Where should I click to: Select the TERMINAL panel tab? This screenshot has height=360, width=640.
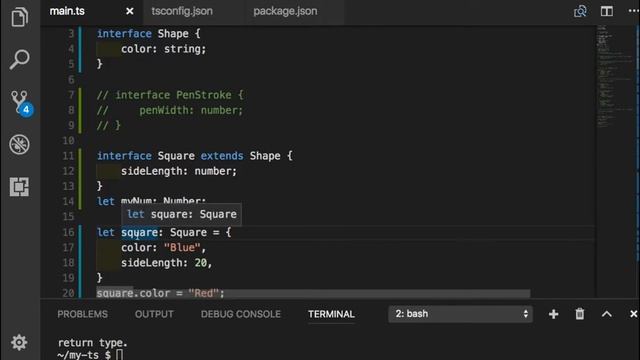click(x=331, y=314)
